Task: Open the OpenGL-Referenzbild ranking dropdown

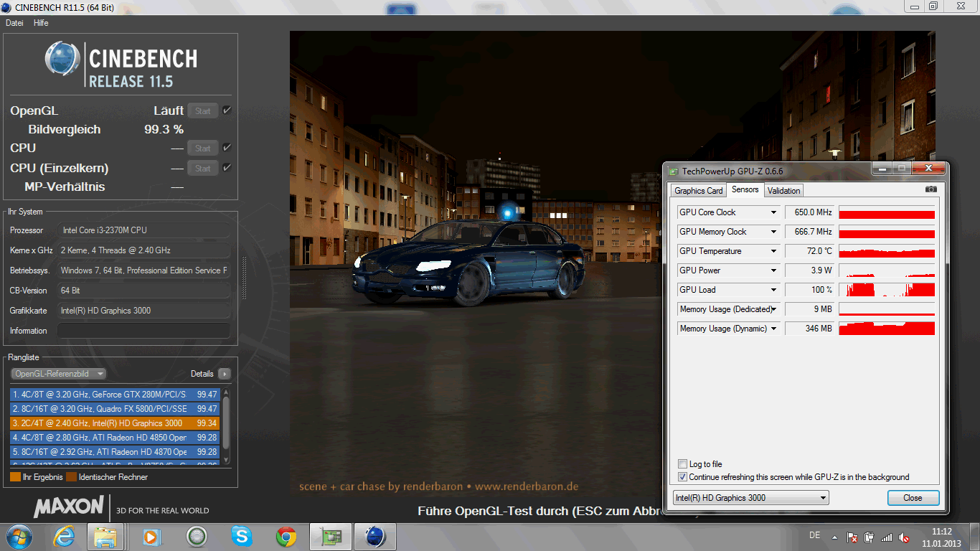Action: click(x=59, y=374)
